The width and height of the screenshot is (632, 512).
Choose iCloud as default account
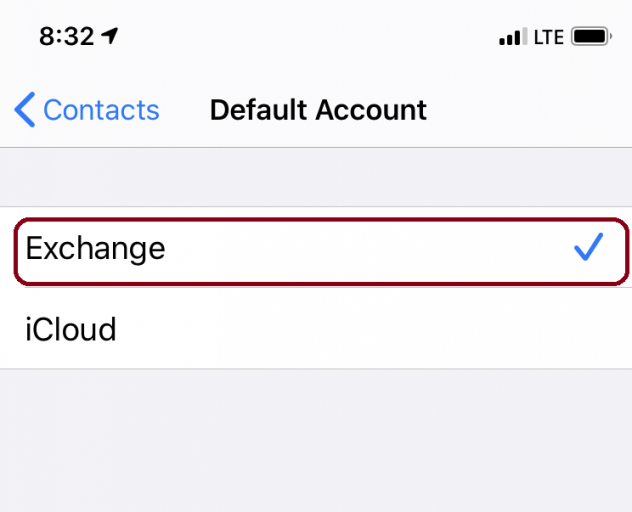click(x=316, y=329)
